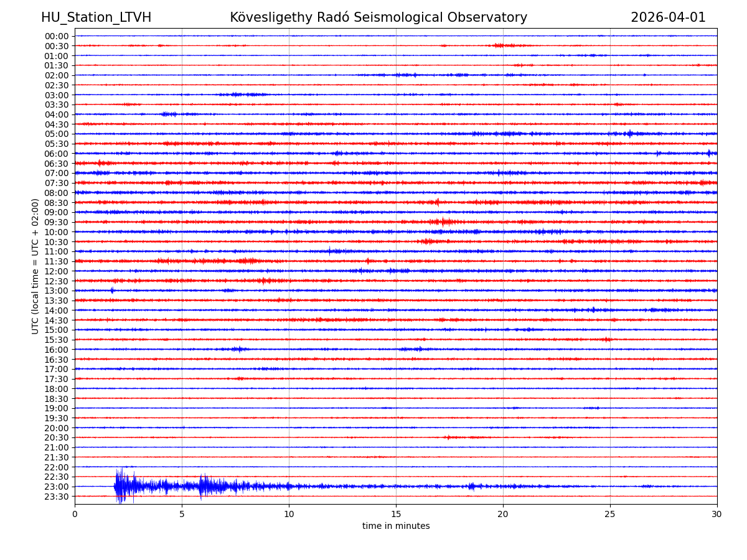Click the x-axis tick label 25
Image resolution: width=747 pixels, height=560 pixels.
click(x=610, y=515)
